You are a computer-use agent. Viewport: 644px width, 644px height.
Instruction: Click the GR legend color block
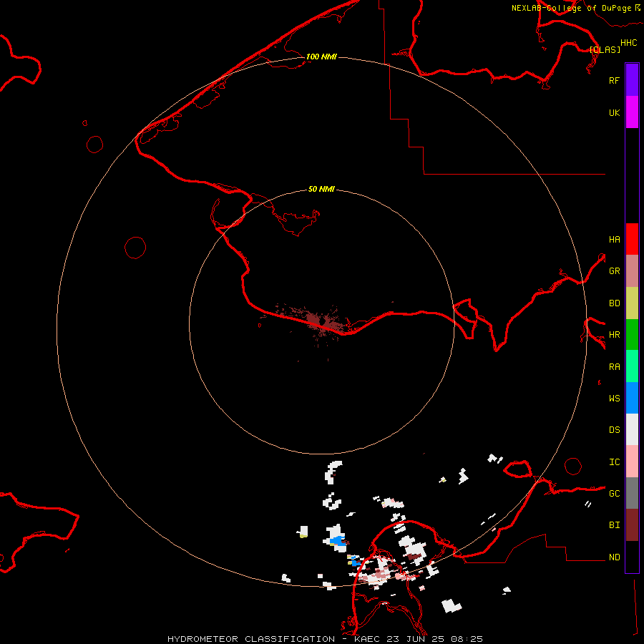(632, 270)
